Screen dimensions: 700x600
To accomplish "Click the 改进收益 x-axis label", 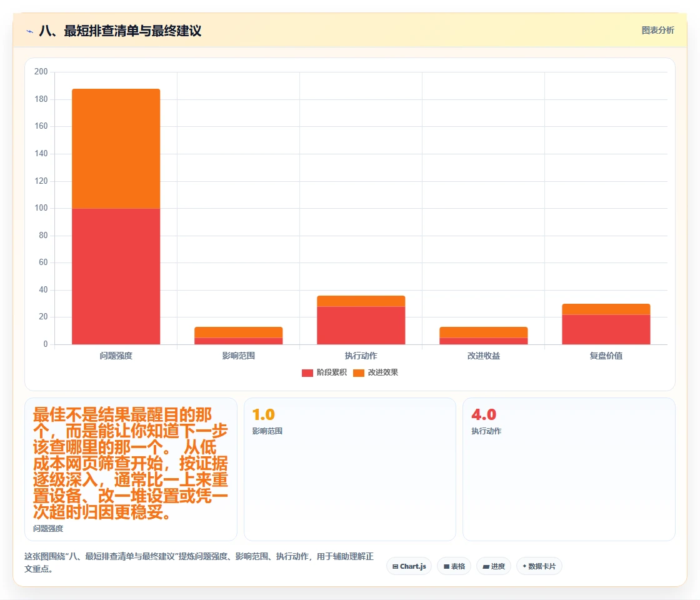I will [x=484, y=356].
